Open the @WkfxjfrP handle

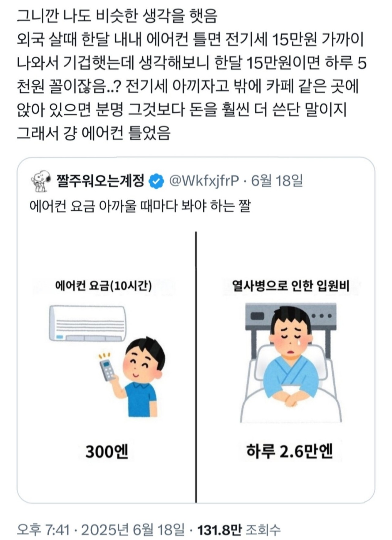click(204, 181)
